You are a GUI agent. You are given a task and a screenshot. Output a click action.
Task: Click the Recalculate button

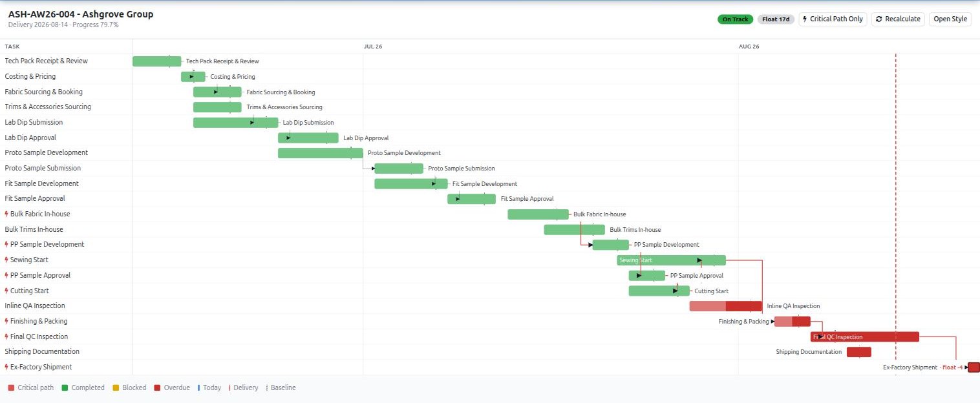(898, 19)
